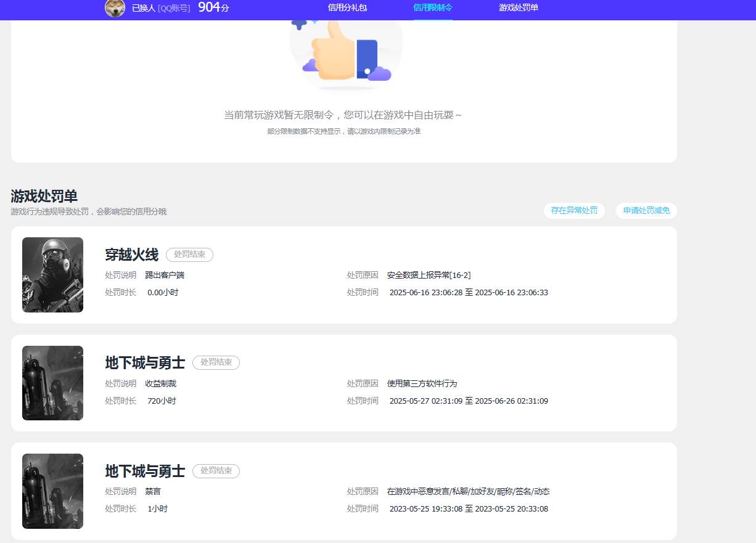The width and height of the screenshot is (756, 543).
Task: Open the 信用分礼包 tab
Action: [x=347, y=8]
